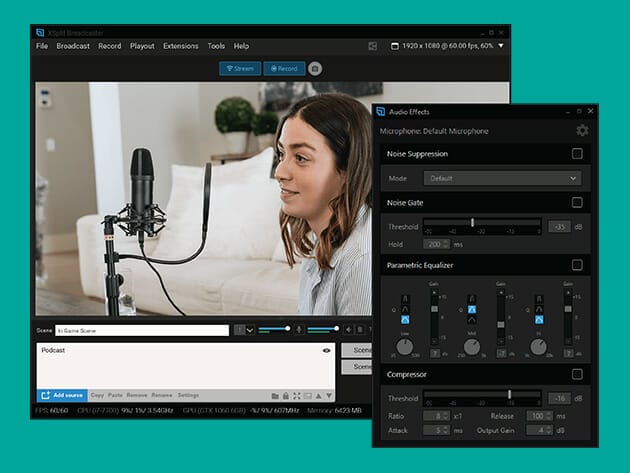This screenshot has height=473, width=630.
Task: Click the screenshot camera icon beside Record
Action: (315, 69)
